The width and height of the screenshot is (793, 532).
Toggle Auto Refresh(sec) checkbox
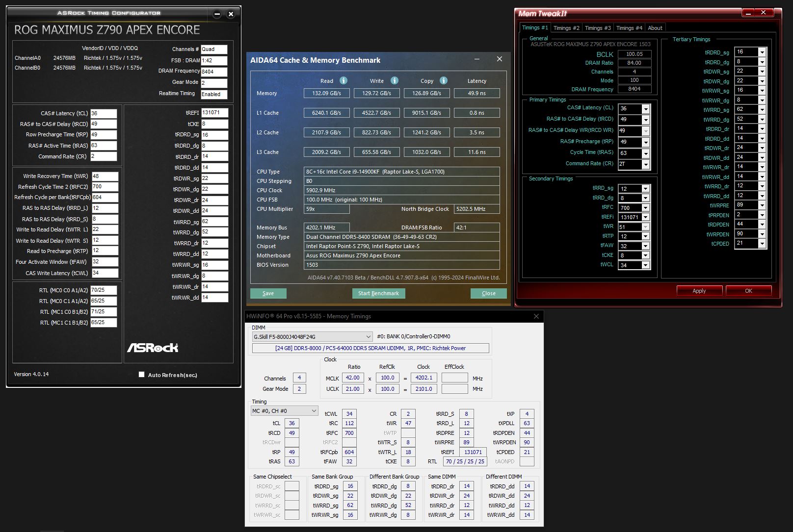click(x=142, y=375)
